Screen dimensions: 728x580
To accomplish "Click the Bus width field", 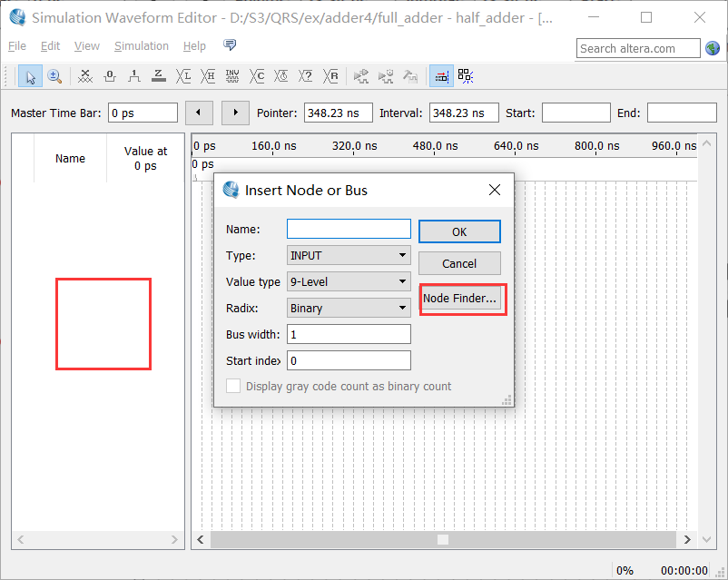I will pos(349,334).
